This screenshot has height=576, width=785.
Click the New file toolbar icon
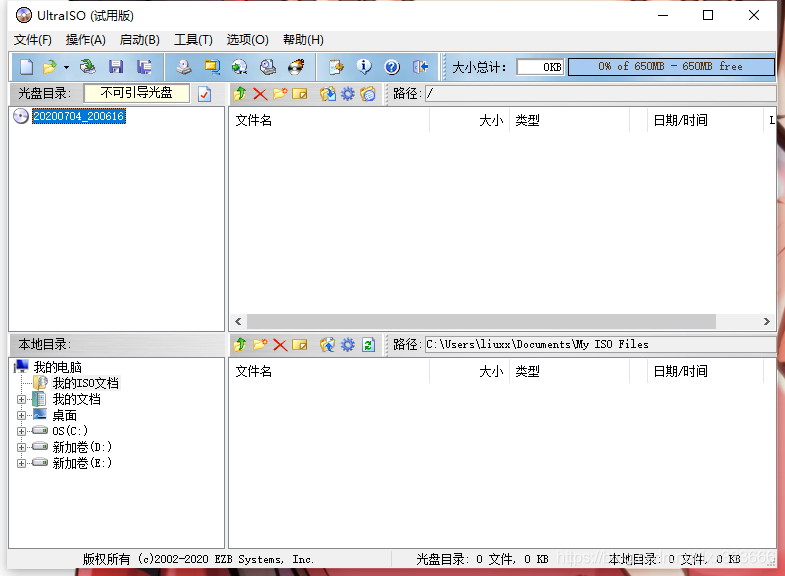pyautogui.click(x=27, y=67)
